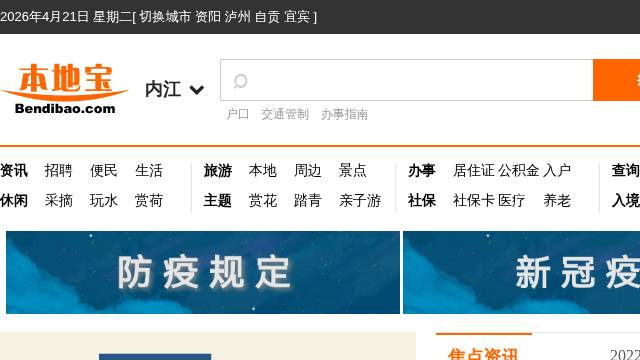The width and height of the screenshot is (640, 360).
Task: Open the 赏荷 navigation link
Action: 149,200
